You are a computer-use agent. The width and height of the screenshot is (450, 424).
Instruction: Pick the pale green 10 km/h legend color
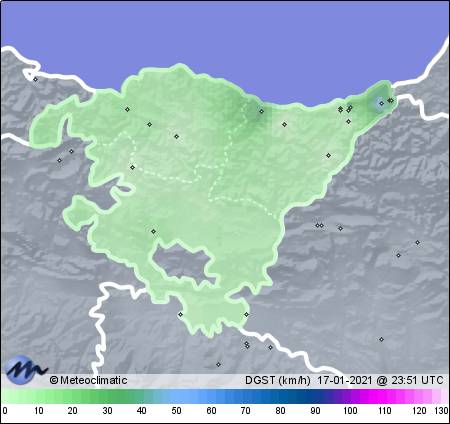point(38,397)
